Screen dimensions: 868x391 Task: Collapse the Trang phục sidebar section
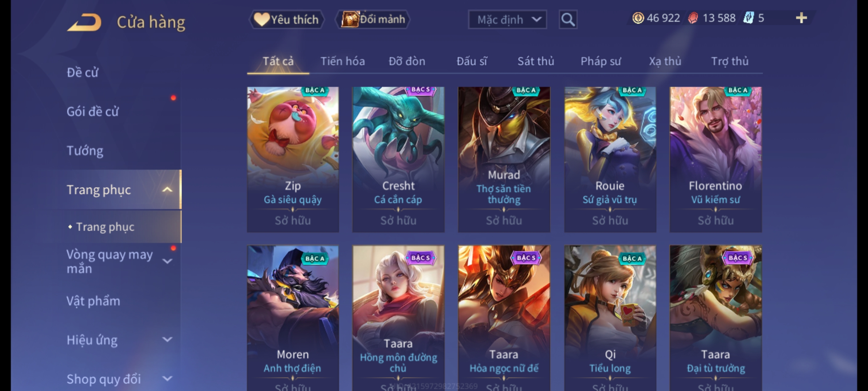167,190
